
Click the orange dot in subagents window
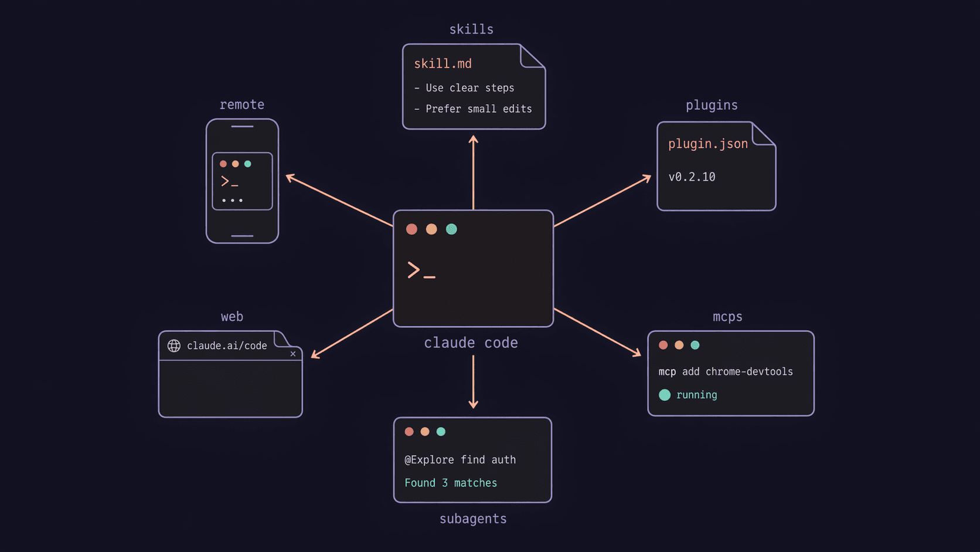click(x=425, y=432)
